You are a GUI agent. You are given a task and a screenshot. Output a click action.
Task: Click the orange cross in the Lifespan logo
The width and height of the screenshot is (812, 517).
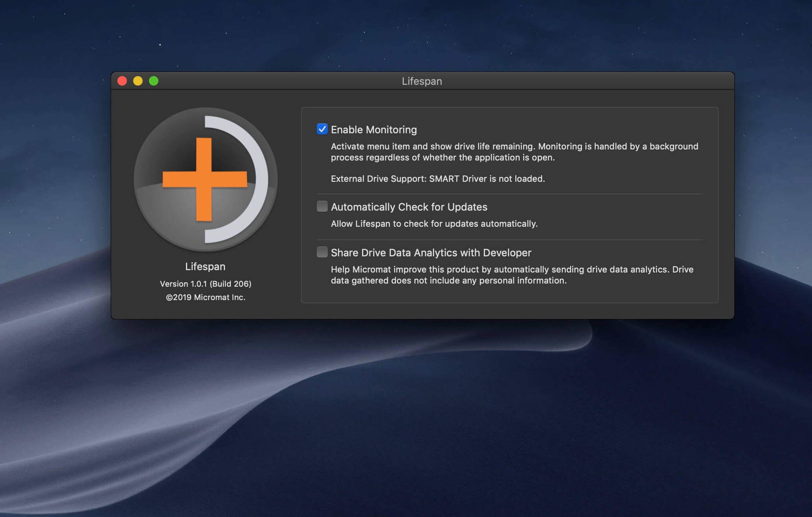coord(204,179)
